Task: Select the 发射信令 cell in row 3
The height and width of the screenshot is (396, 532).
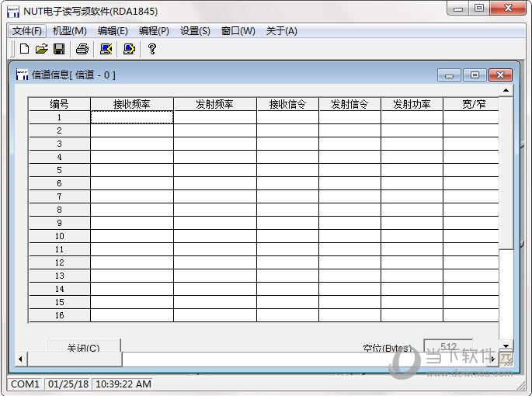Action: tap(349, 144)
